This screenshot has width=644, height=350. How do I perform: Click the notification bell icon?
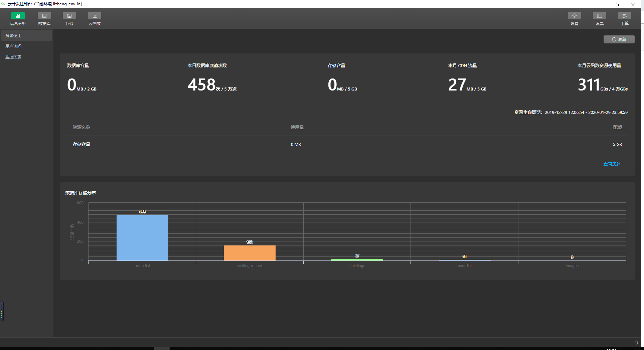[636, 343]
